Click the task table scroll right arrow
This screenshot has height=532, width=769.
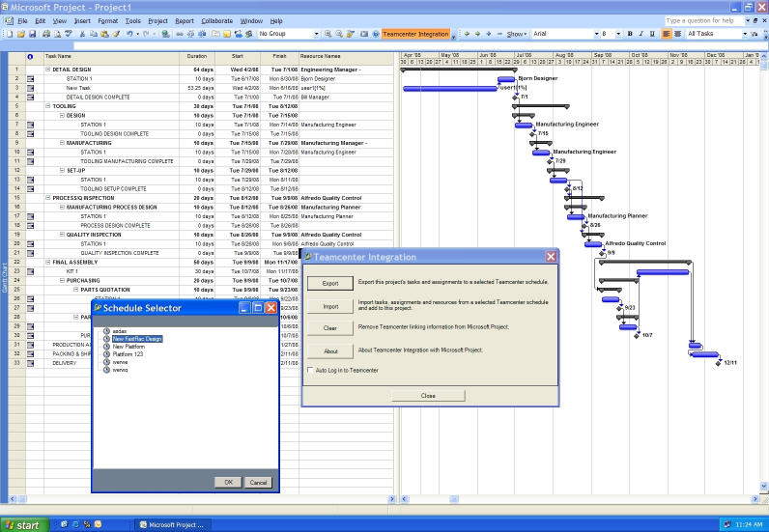[391, 499]
